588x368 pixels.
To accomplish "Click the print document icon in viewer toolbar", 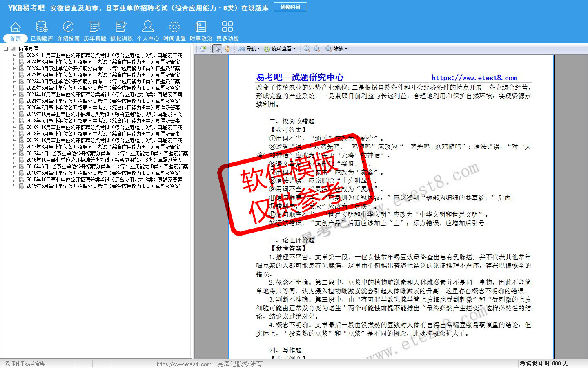I will [x=203, y=49].
